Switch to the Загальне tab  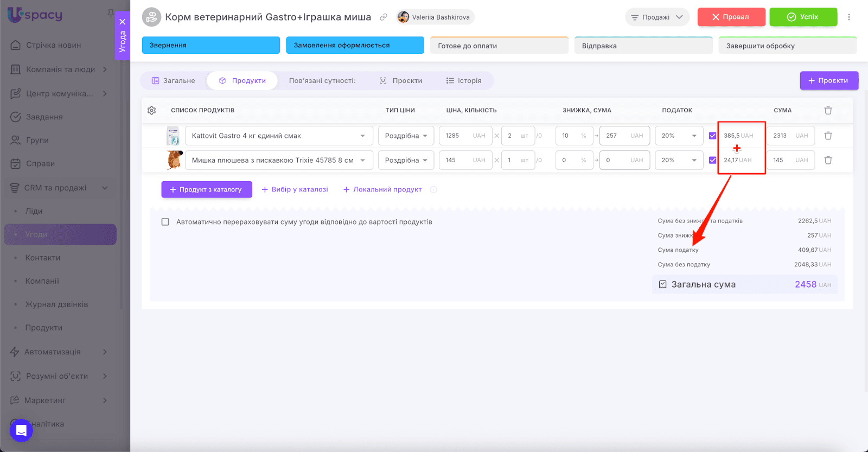(x=174, y=81)
